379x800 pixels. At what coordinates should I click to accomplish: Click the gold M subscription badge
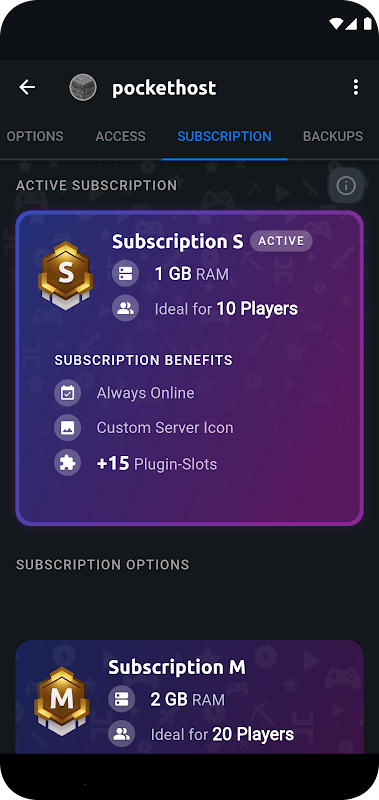62,701
